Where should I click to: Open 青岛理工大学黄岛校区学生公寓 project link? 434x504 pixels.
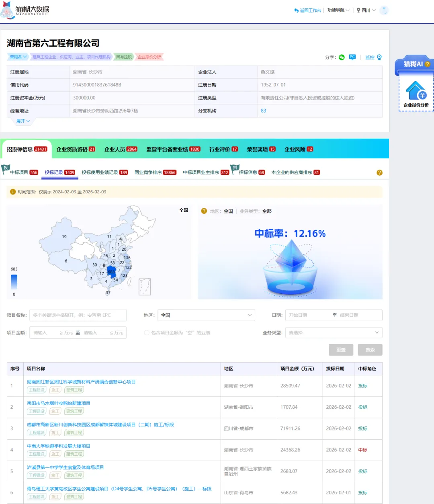pos(119,489)
